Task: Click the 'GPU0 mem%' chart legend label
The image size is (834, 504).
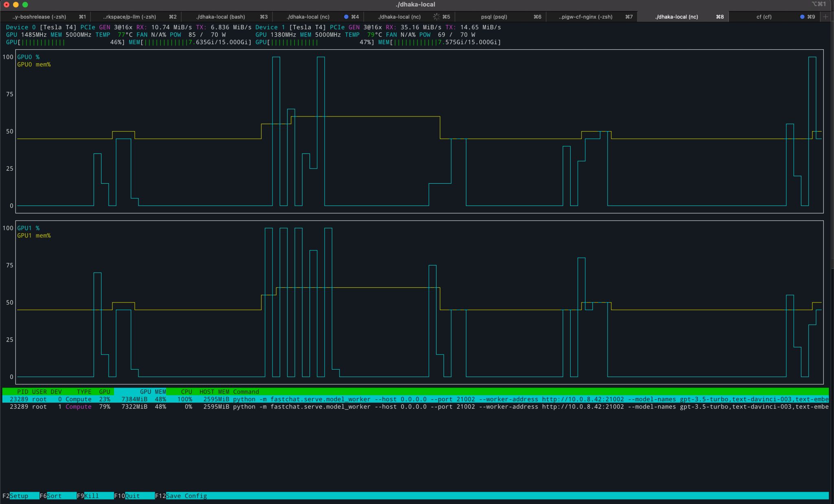Action: click(34, 64)
